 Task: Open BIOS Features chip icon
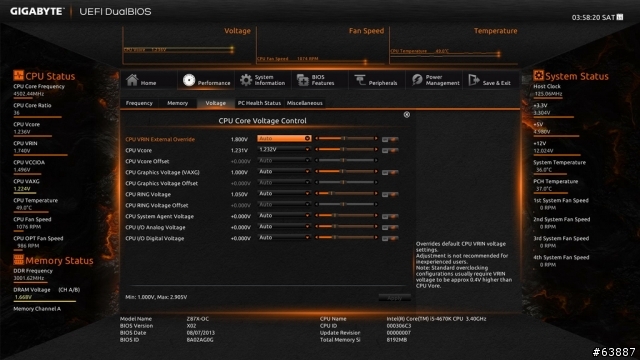point(303,80)
